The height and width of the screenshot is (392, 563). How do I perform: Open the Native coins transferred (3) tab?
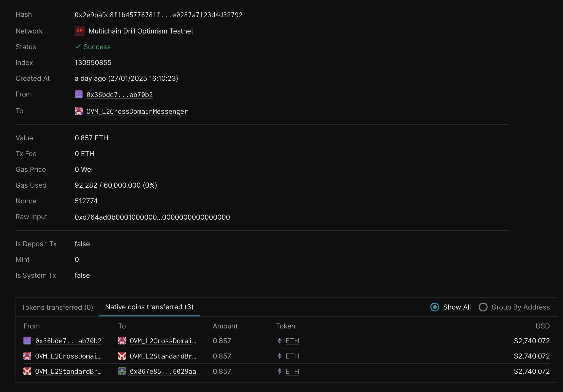[149, 307]
